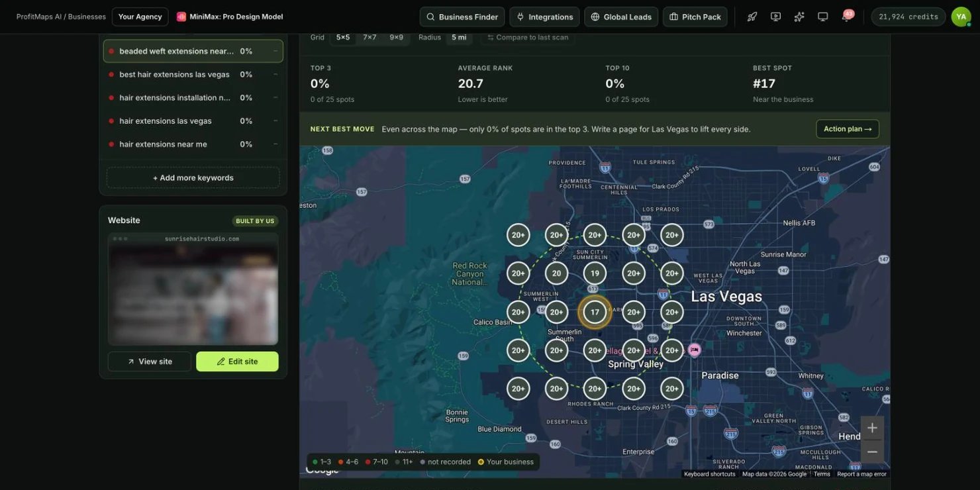The image size is (980, 490).
Task: Click the BUILT BY US badge
Action: (x=256, y=221)
